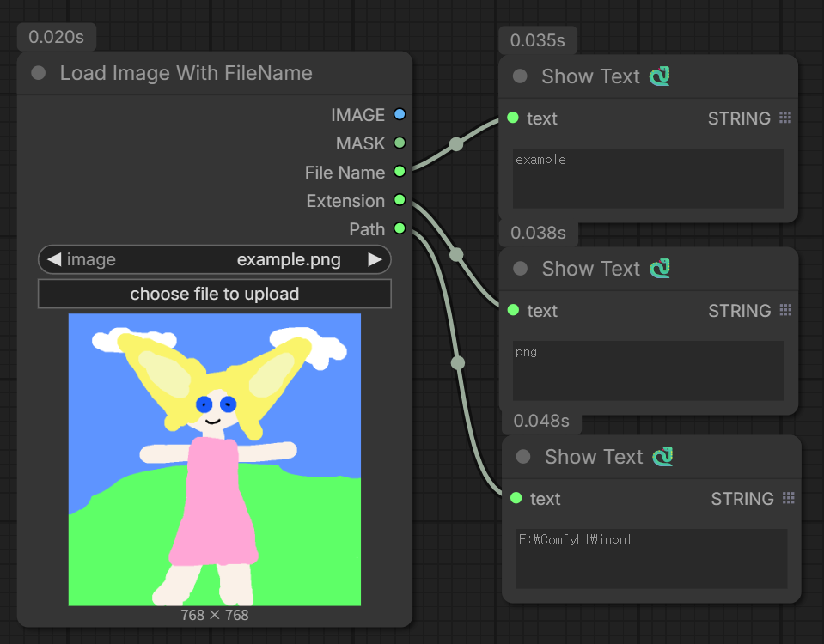Click the MASK output socket
Image resolution: width=824 pixels, height=644 pixels.
[400, 143]
